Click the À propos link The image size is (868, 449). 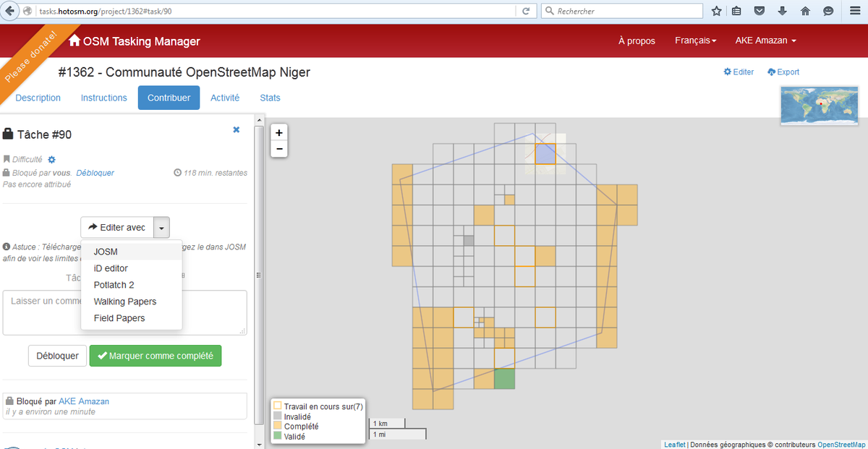(x=637, y=40)
